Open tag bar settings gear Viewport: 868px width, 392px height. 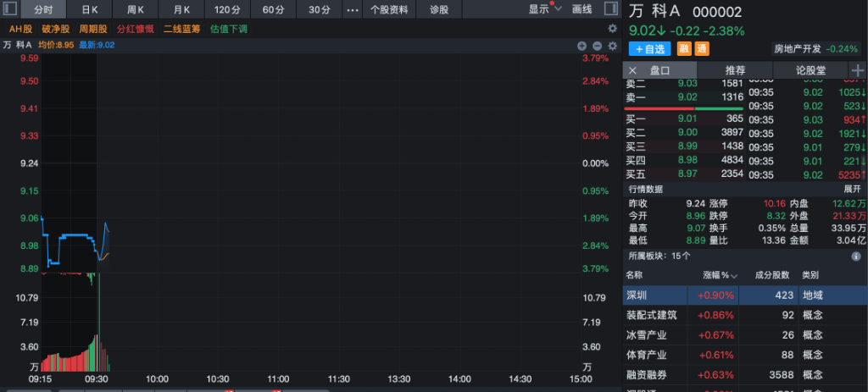pos(612,29)
